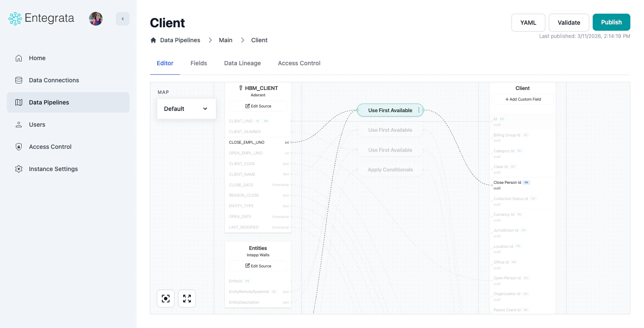Select the highlighted Use First Available node
This screenshot has height=328, width=644.
point(390,110)
